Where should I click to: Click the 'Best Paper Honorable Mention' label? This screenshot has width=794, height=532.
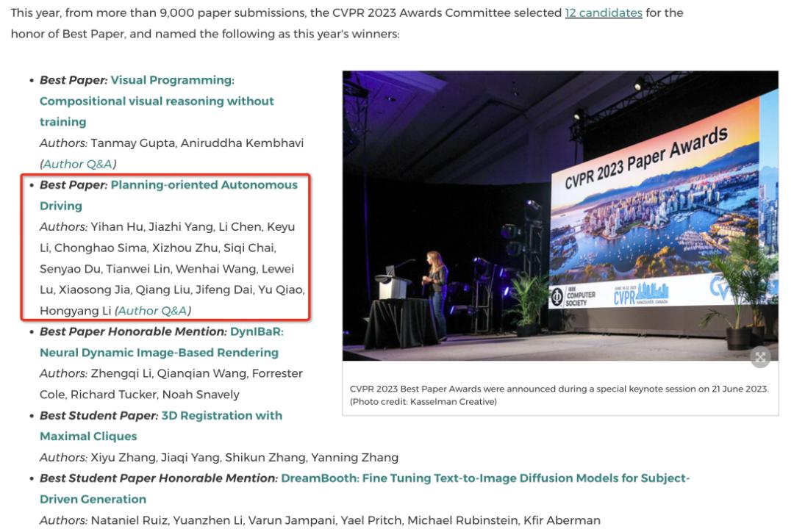[133, 331]
